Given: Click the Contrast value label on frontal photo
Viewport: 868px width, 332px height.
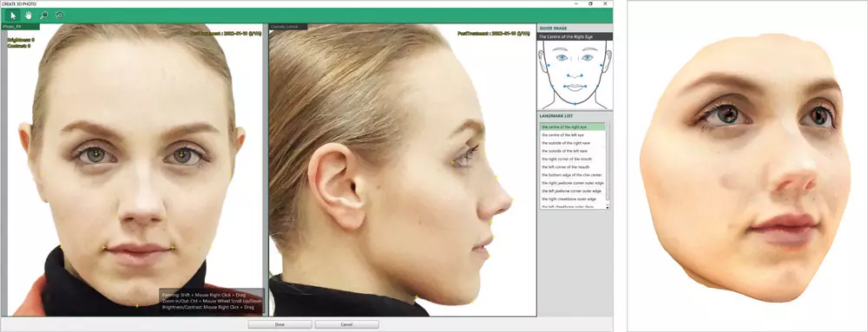Looking at the screenshot, I should 19,46.
